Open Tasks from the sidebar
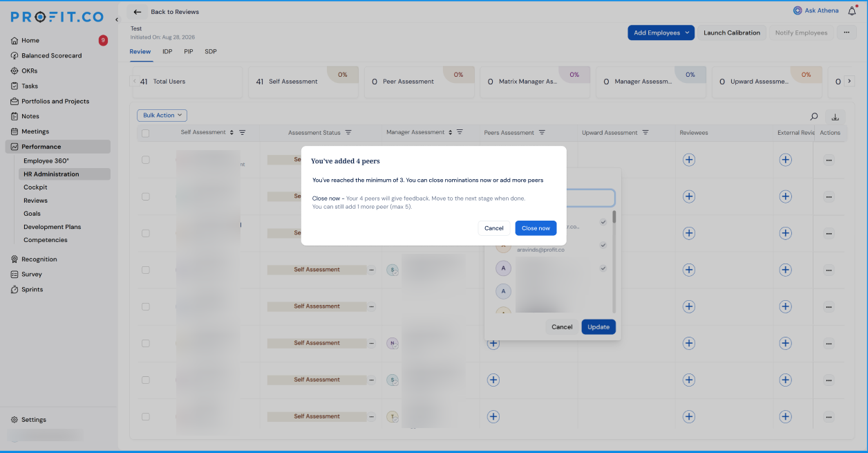This screenshot has height=453, width=868. click(30, 86)
